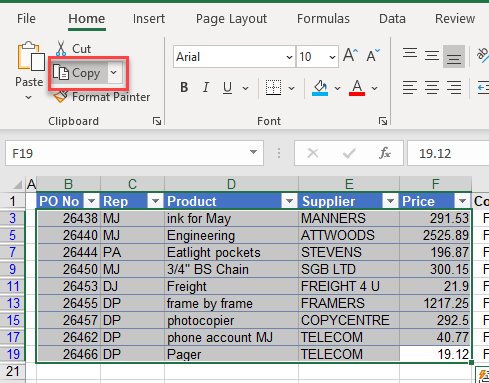This screenshot has height=383, width=489.
Task: Open the Review tab
Action: click(x=455, y=19)
